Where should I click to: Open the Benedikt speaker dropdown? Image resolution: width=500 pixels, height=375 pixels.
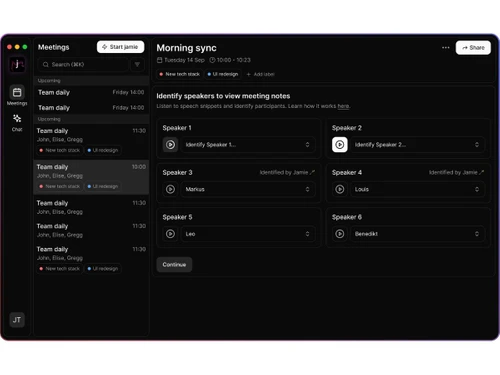pos(417,234)
